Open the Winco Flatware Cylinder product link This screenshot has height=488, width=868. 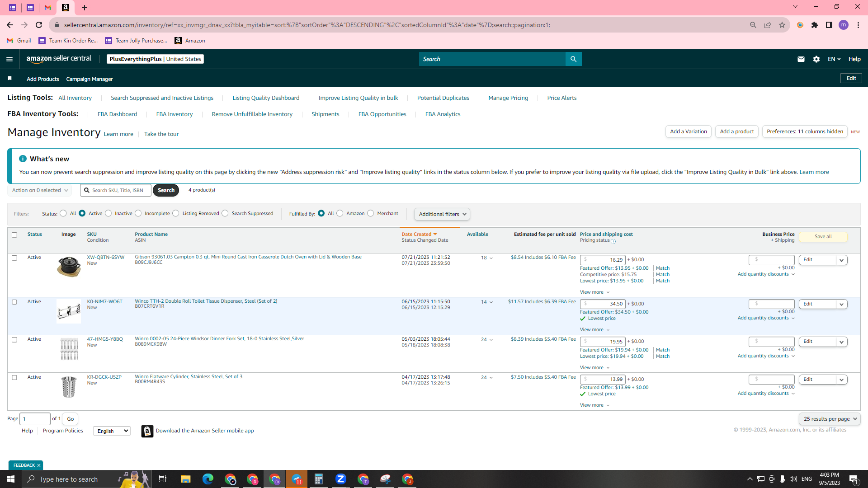(189, 377)
